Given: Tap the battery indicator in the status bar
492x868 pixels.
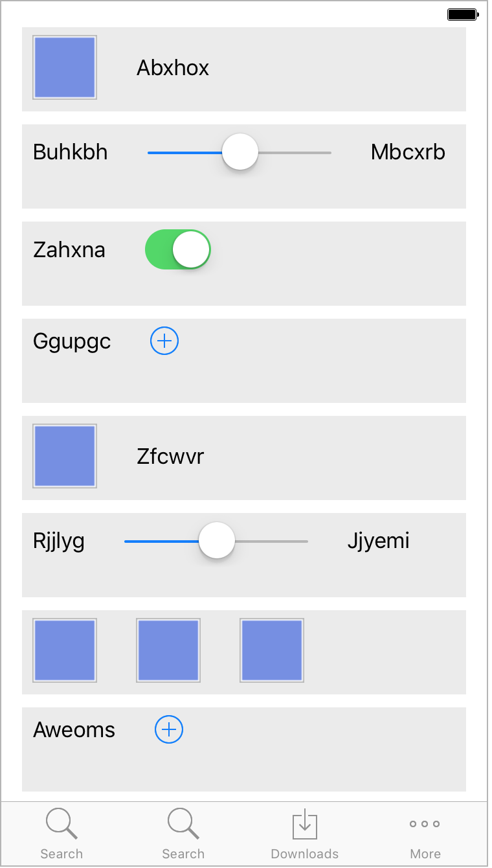Looking at the screenshot, I should pos(462,14).
